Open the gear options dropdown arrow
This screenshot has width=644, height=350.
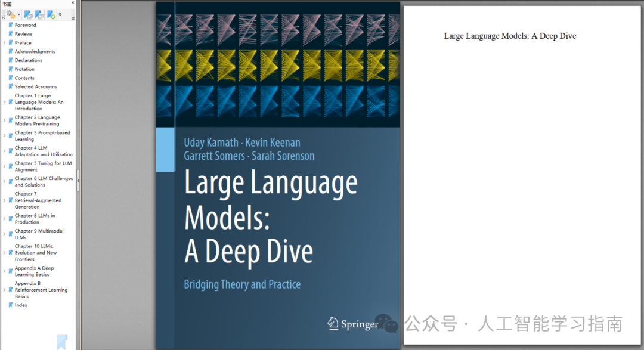point(19,14)
